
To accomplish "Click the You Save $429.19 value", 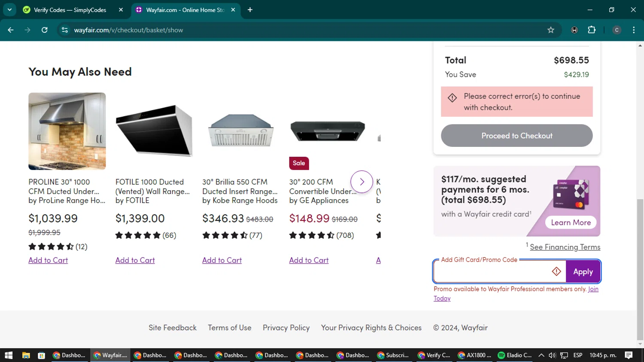I will [576, 75].
